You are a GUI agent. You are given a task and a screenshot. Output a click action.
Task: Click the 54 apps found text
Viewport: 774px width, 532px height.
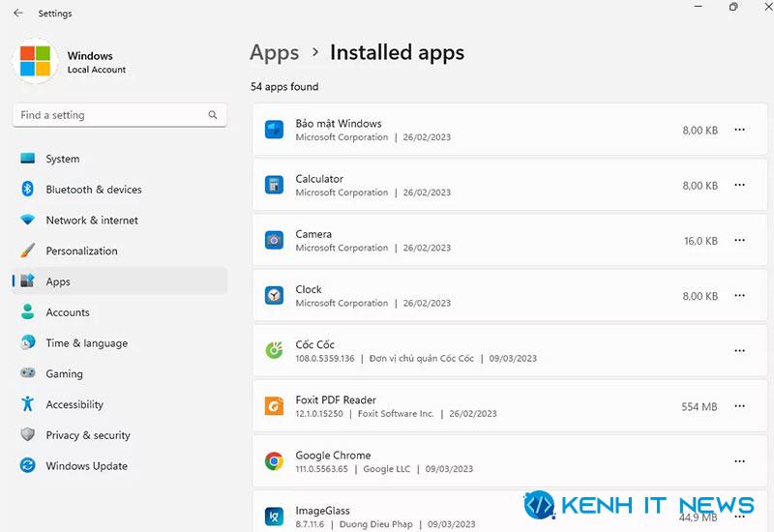coord(284,87)
